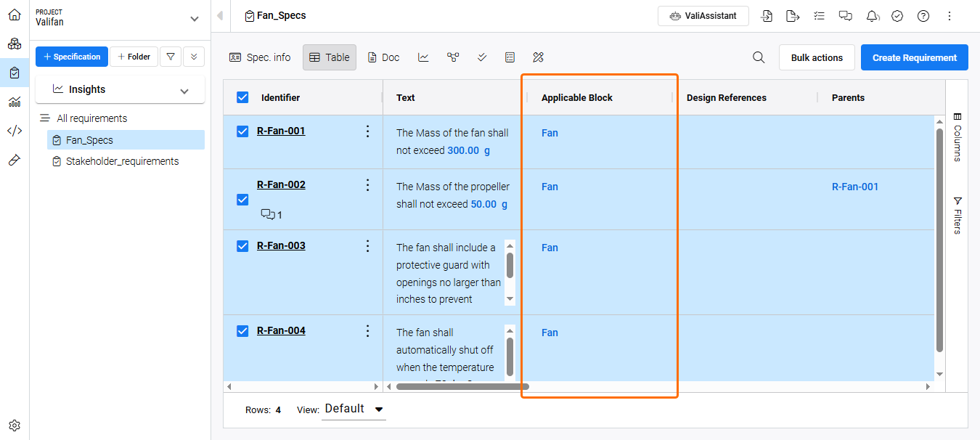The height and width of the screenshot is (440, 980).
Task: Uncheck the R-Fan-003 row checkbox
Action: 243,246
